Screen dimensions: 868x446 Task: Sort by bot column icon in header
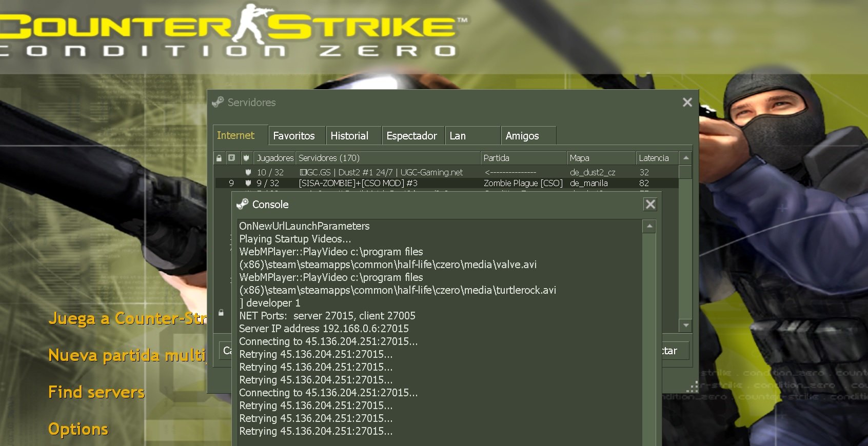[x=232, y=158]
